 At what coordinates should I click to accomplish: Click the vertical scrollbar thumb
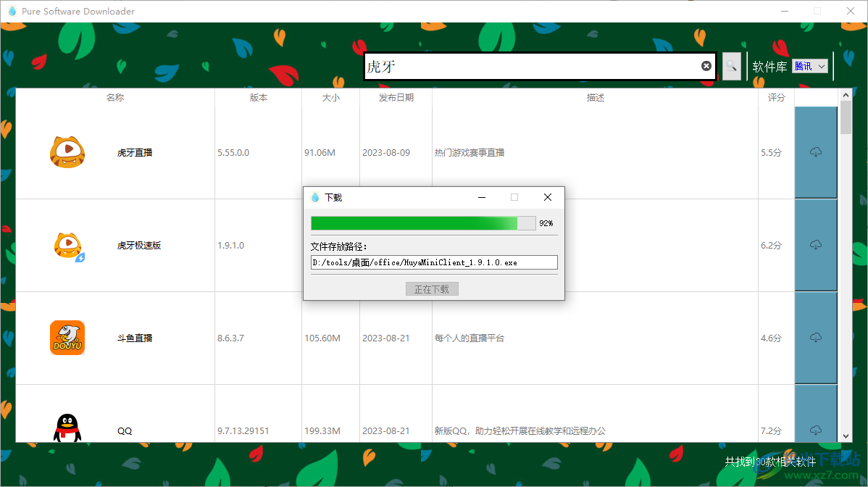(x=846, y=118)
